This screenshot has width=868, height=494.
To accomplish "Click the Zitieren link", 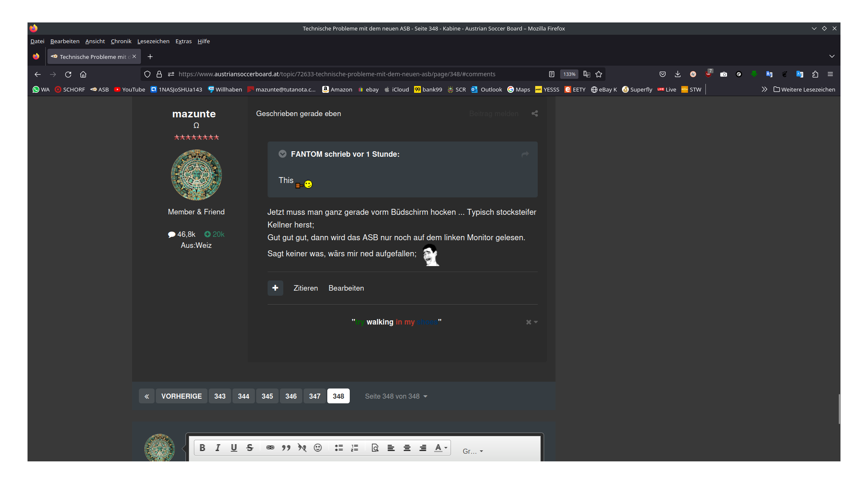I will 306,288.
